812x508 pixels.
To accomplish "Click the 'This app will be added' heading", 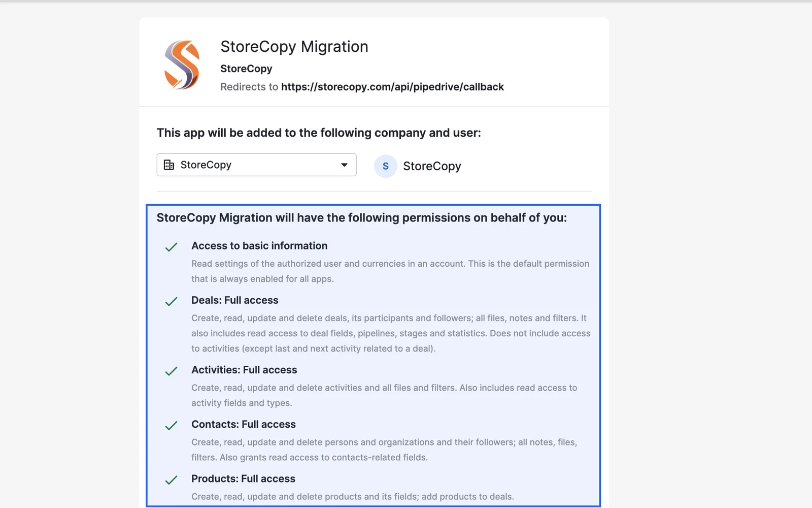I will click(x=319, y=133).
